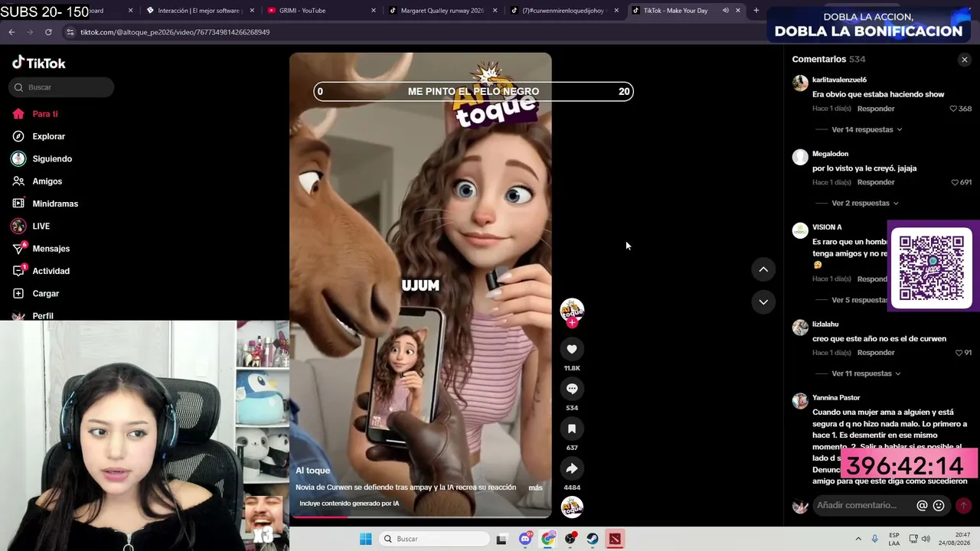The image size is (980, 551).
Task: Go back in the browser
Action: 11,32
